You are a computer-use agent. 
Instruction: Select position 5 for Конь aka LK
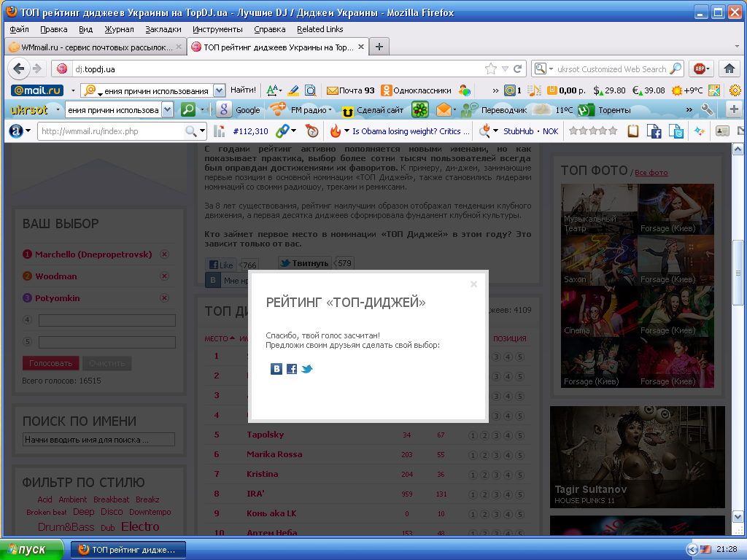(519, 514)
